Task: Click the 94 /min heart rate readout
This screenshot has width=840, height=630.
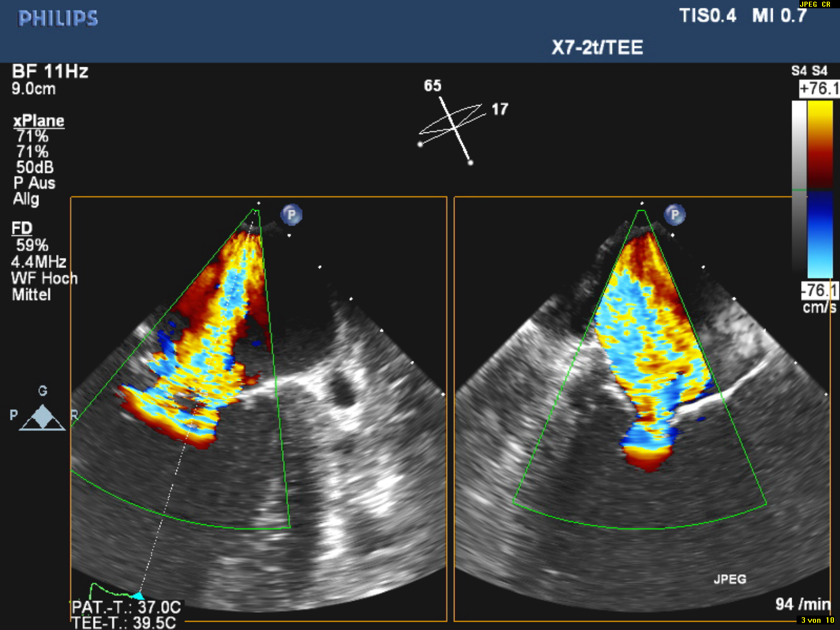Action: [x=802, y=604]
